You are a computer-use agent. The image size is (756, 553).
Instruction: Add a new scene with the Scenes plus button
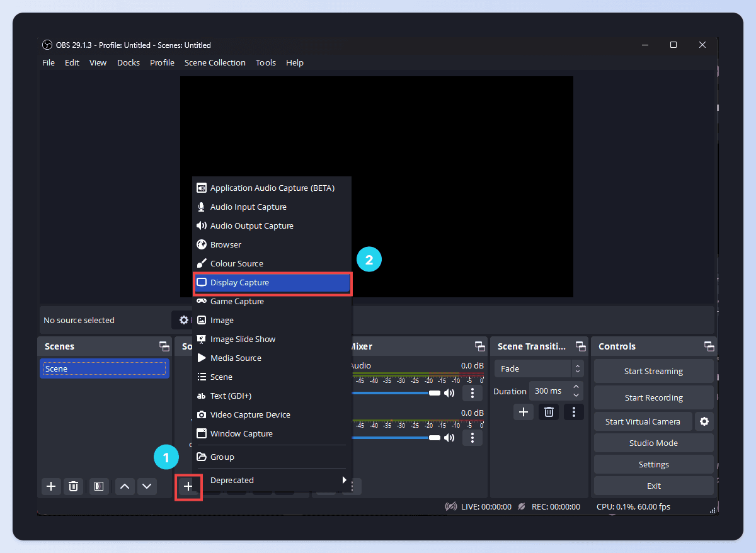pyautogui.click(x=52, y=486)
